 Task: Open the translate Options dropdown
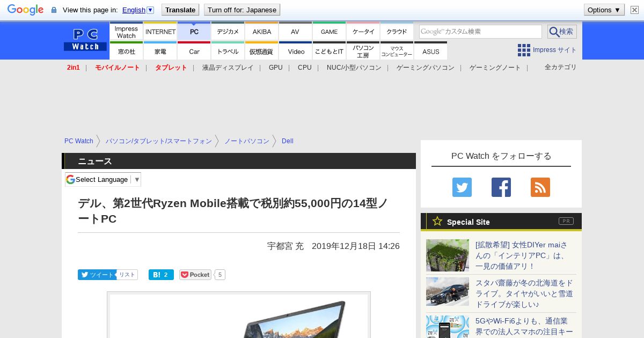[604, 10]
